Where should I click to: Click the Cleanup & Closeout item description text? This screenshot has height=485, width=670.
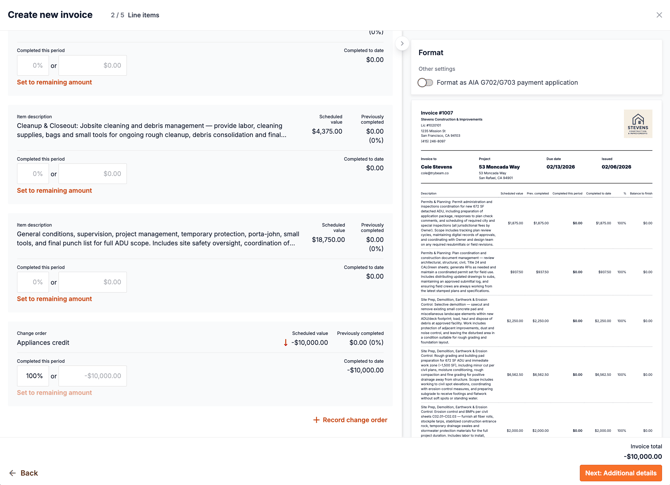152,130
